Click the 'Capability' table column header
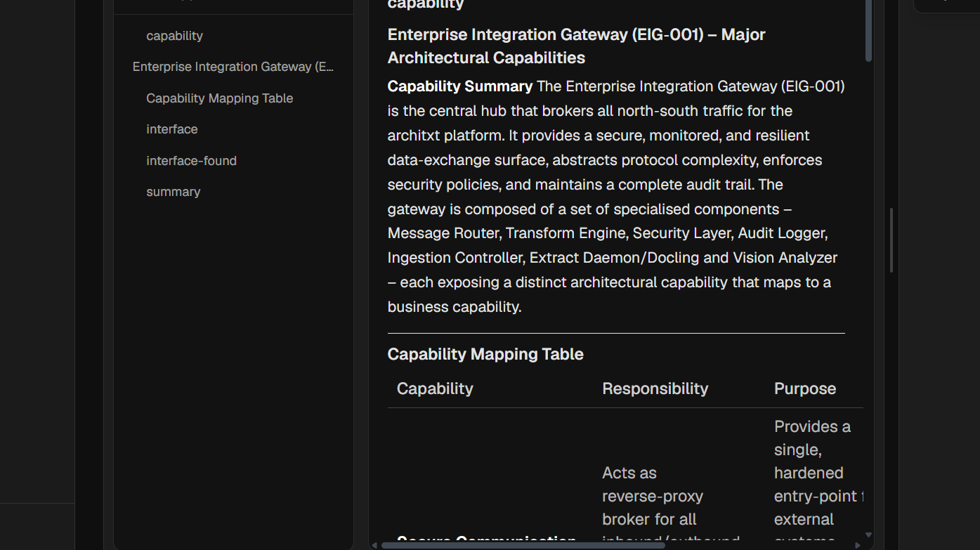This screenshot has width=980, height=550. (x=435, y=388)
